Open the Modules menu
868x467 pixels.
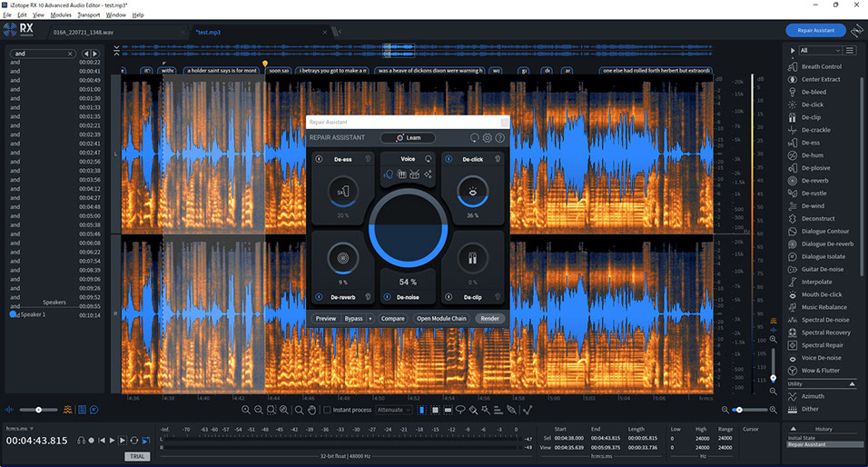pyautogui.click(x=61, y=15)
